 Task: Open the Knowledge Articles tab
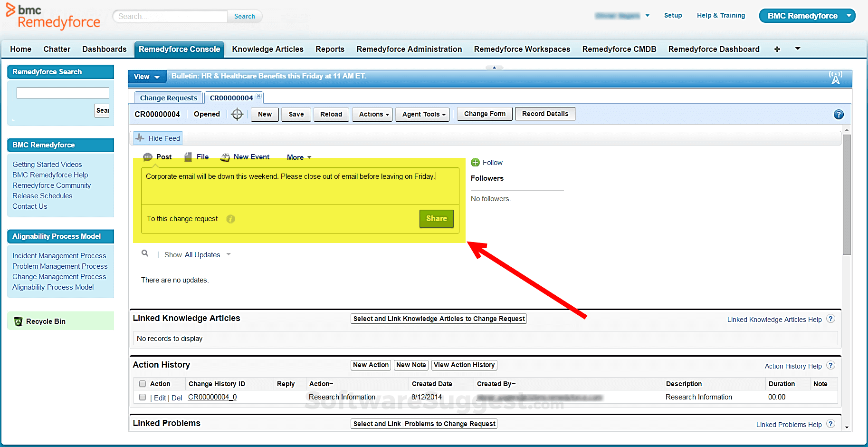[267, 49]
